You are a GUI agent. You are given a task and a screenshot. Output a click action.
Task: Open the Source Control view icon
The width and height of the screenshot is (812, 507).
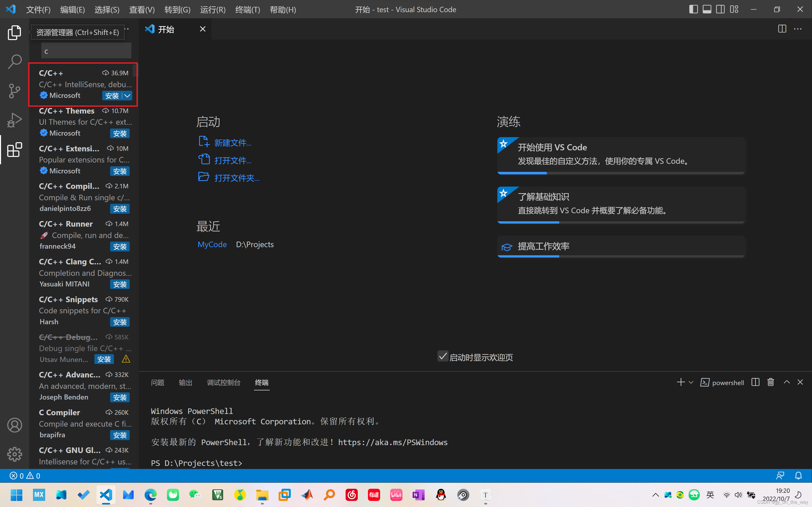(14, 91)
